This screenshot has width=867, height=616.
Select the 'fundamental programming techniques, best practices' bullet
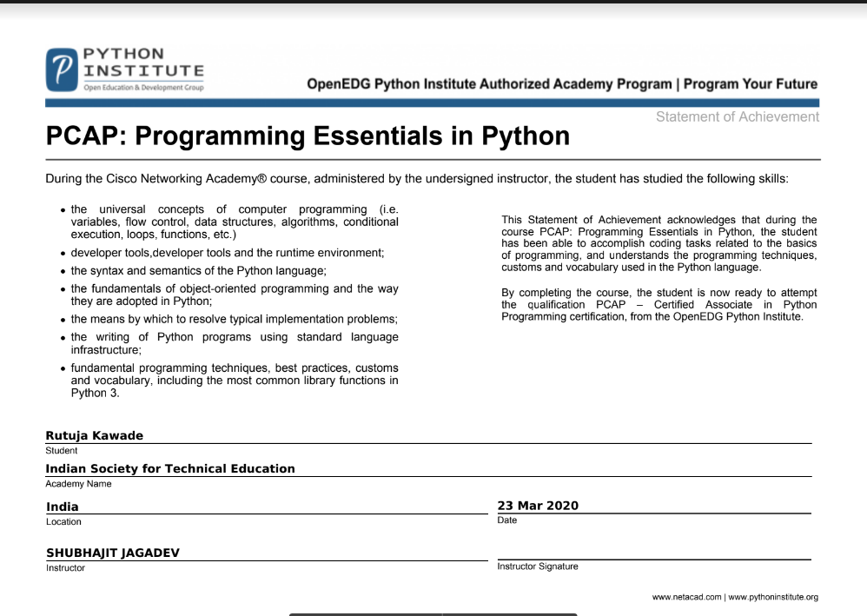[x=235, y=381]
